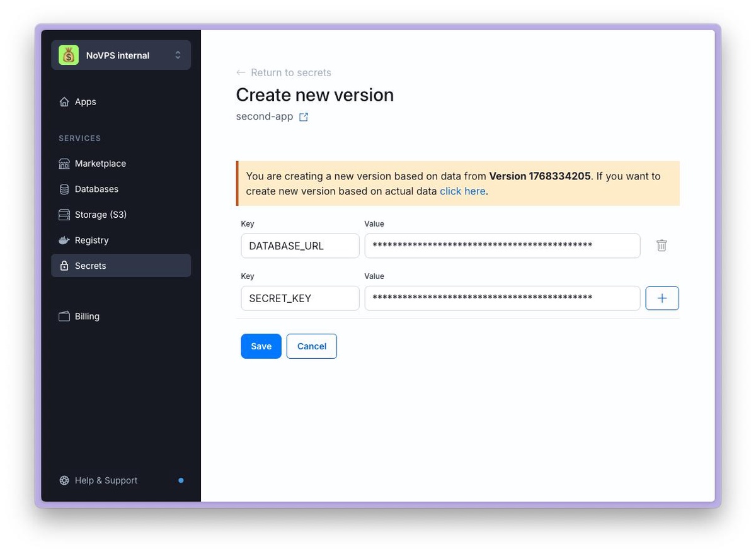Edit the DATABASE_URL key field
The image size is (756, 554).
tap(300, 246)
